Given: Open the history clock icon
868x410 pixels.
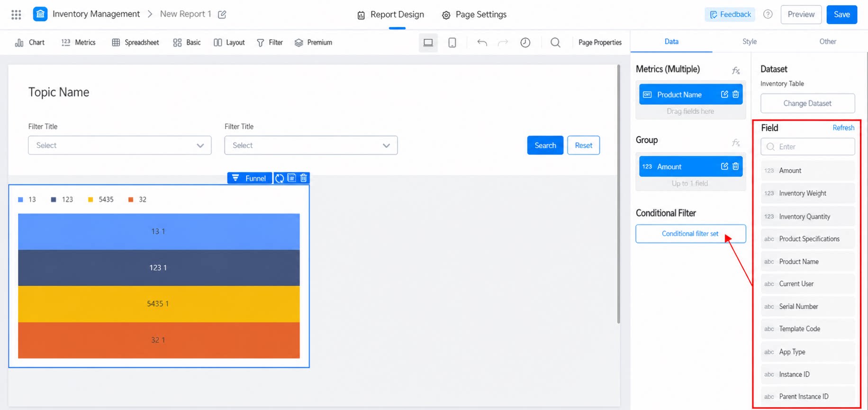Looking at the screenshot, I should click(525, 43).
